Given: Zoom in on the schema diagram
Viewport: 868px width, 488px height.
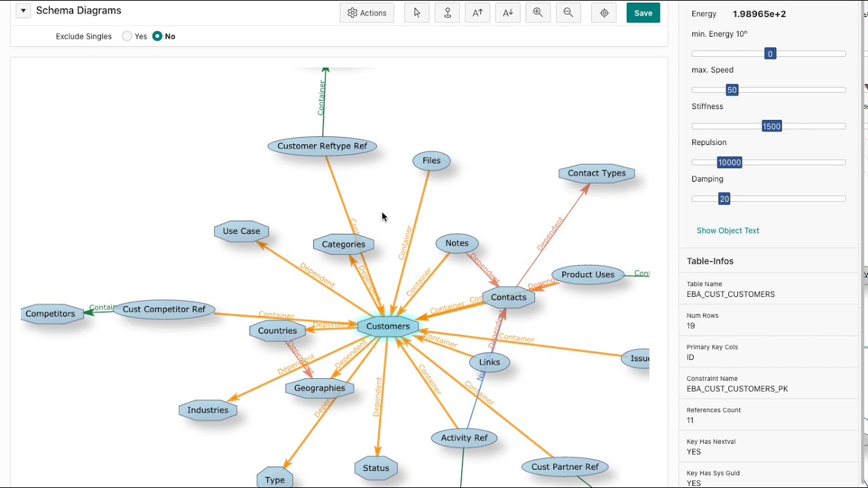Looking at the screenshot, I should point(538,13).
